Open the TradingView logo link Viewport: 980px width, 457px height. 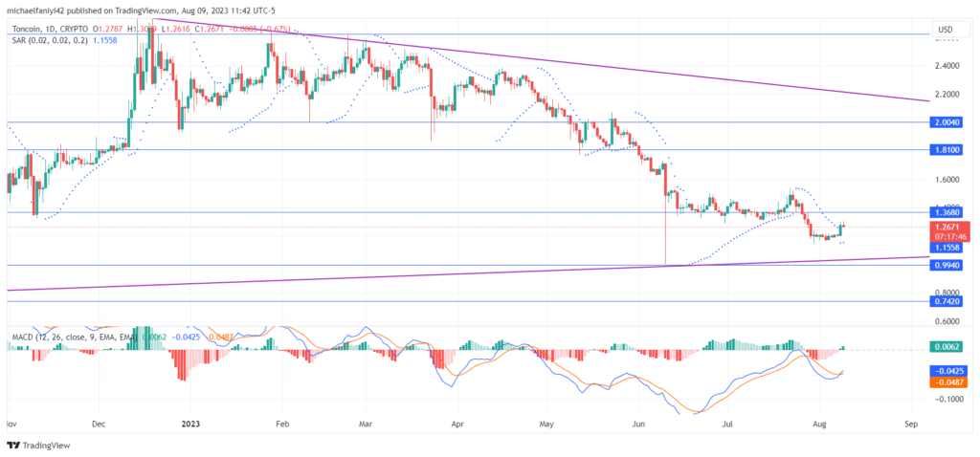coord(38,446)
